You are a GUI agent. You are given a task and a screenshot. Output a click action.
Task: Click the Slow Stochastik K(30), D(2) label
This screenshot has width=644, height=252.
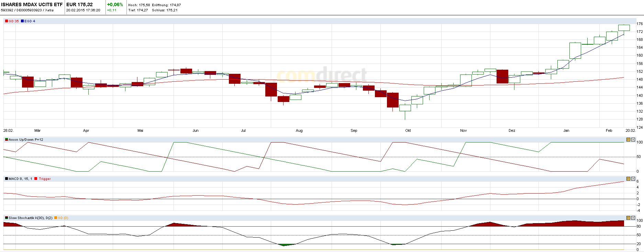31,218
